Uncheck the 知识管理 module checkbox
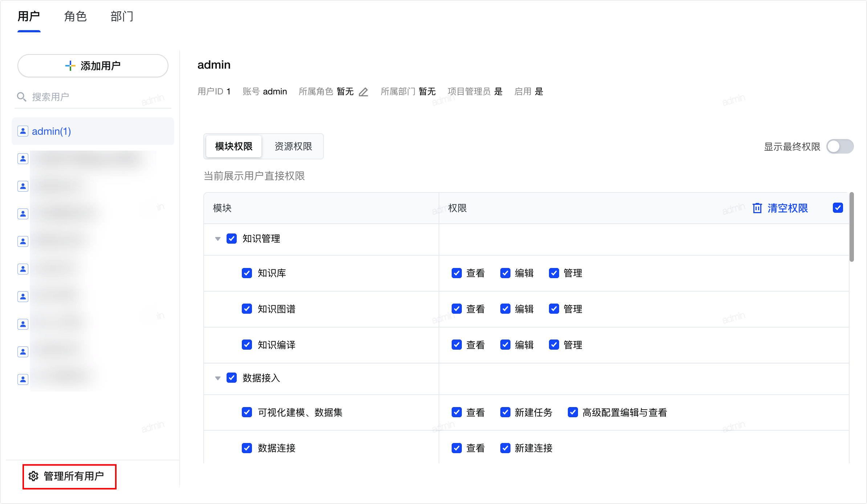Image resolution: width=867 pixels, height=504 pixels. 232,239
